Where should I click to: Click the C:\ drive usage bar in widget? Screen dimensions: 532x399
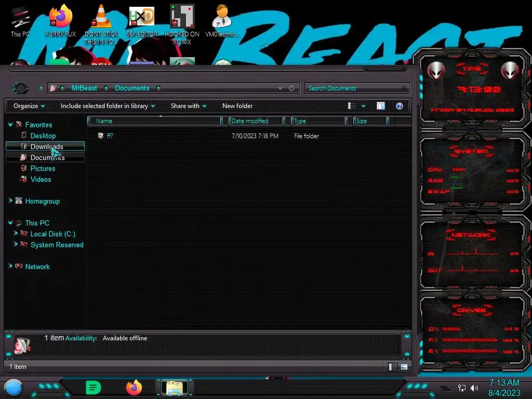pyautogui.click(x=451, y=329)
